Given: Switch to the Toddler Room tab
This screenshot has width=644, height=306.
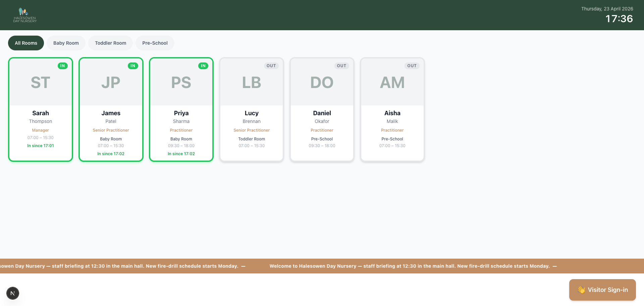Looking at the screenshot, I should coord(111,43).
